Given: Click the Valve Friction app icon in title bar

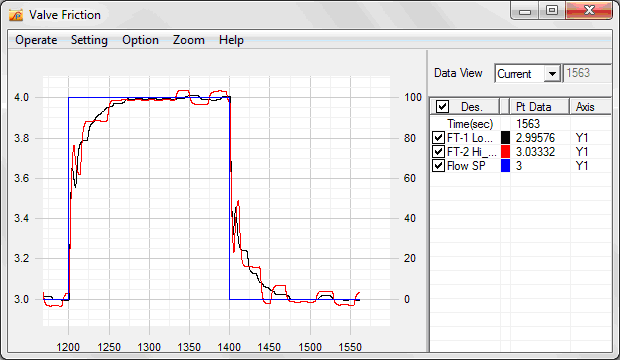Looking at the screenshot, I should pos(16,15).
